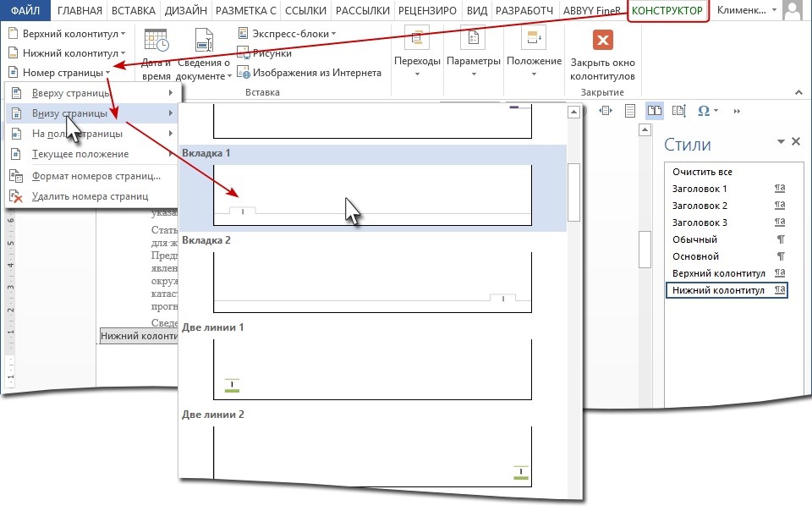Screen dimensions: 812x511
Task: Open the Omega symbol dropdown arrow
Action: [x=716, y=111]
